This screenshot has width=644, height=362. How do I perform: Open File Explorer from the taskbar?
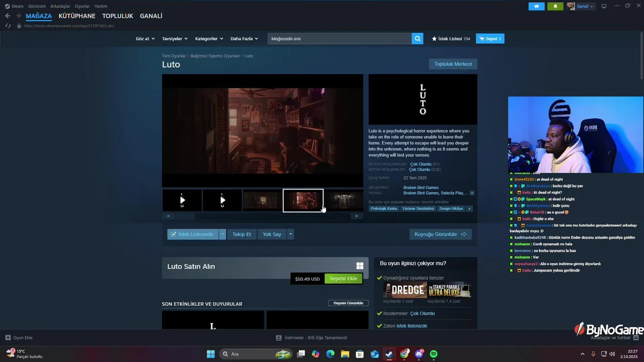coord(345,354)
